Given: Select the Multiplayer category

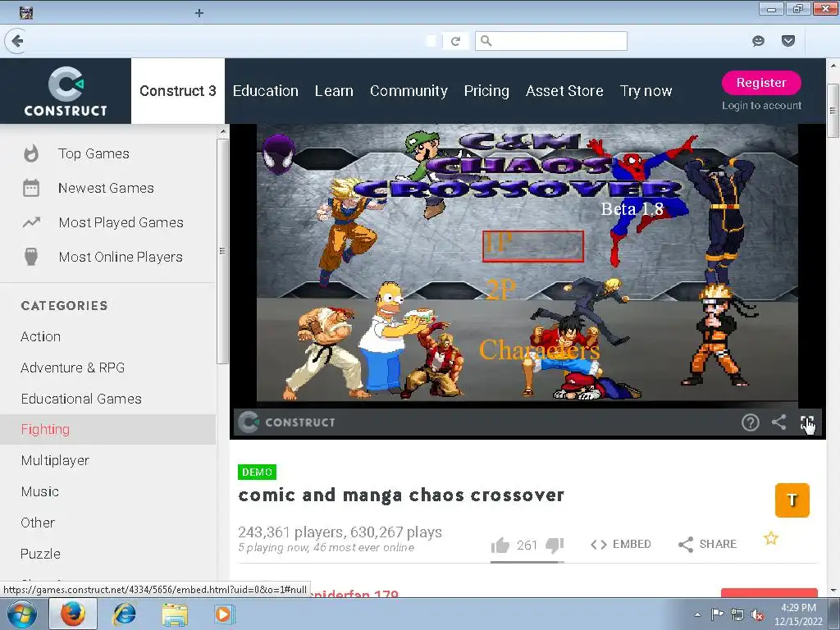Looking at the screenshot, I should pyautogui.click(x=55, y=461).
